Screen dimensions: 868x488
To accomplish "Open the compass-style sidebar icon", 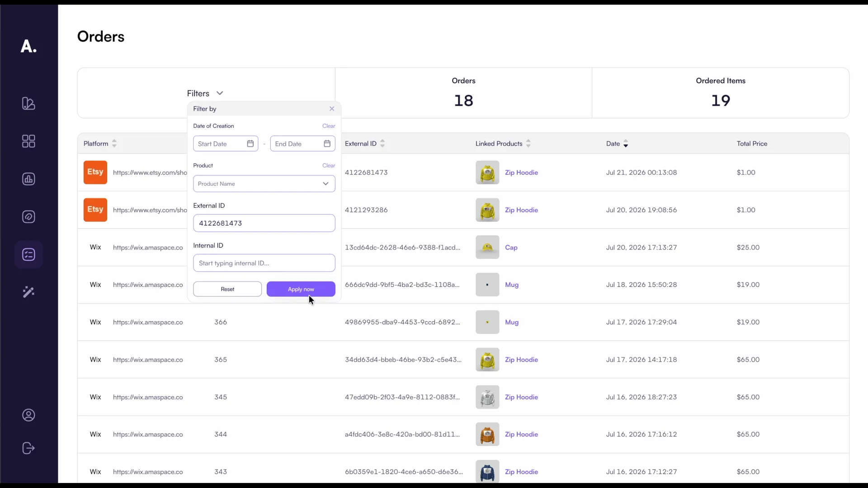I will 28,217.
